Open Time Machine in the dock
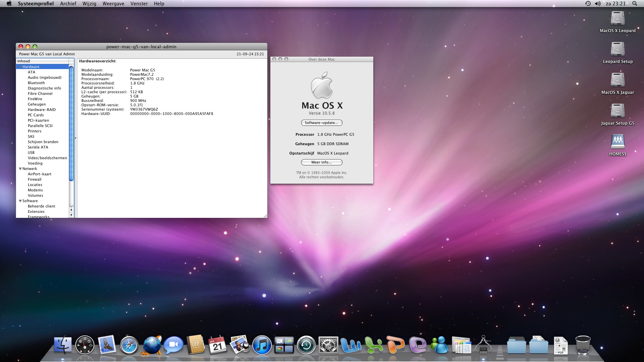Image resolution: width=644 pixels, height=362 pixels. (306, 345)
